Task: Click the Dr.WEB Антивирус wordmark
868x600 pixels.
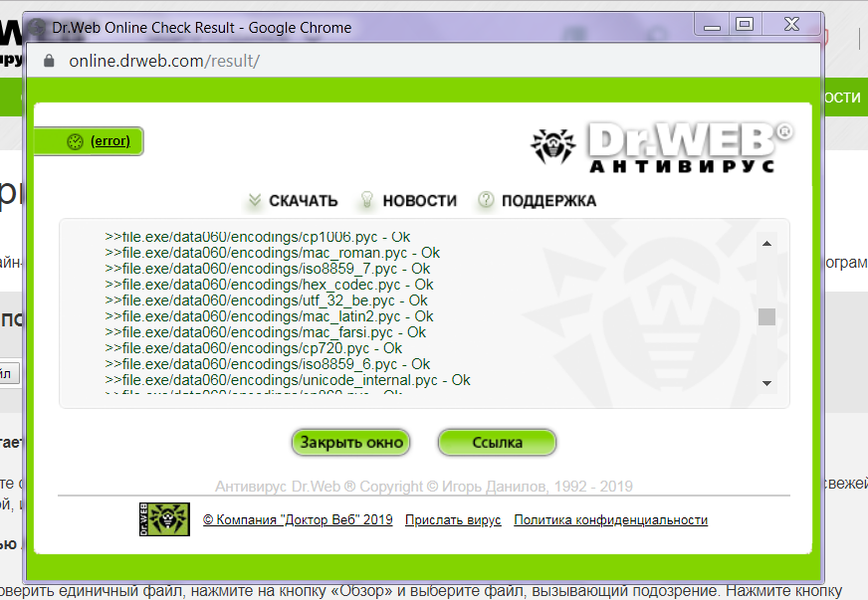Action: (x=690, y=148)
